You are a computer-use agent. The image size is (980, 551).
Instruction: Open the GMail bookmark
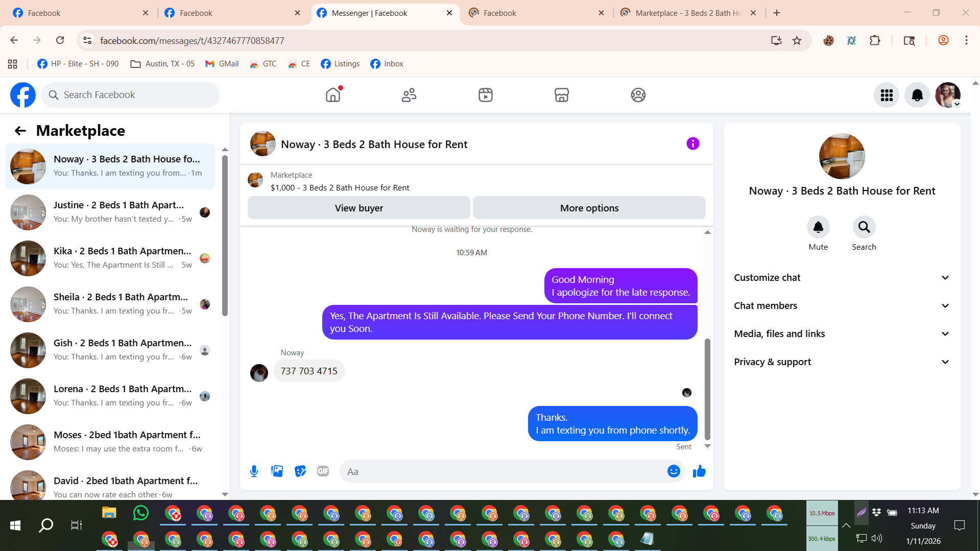pyautogui.click(x=222, y=64)
